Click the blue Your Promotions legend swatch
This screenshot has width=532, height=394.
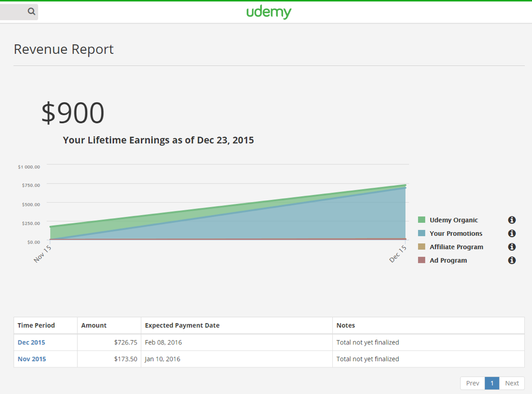[421, 233]
